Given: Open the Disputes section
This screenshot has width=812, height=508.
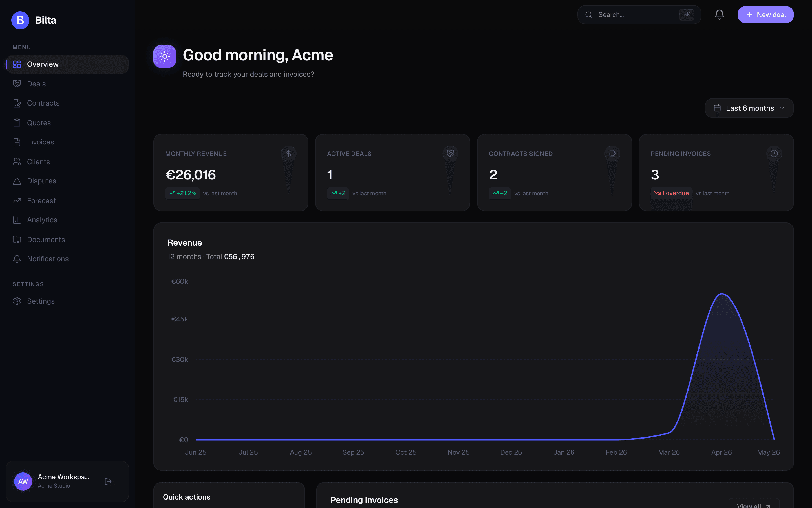Looking at the screenshot, I should coord(67,181).
